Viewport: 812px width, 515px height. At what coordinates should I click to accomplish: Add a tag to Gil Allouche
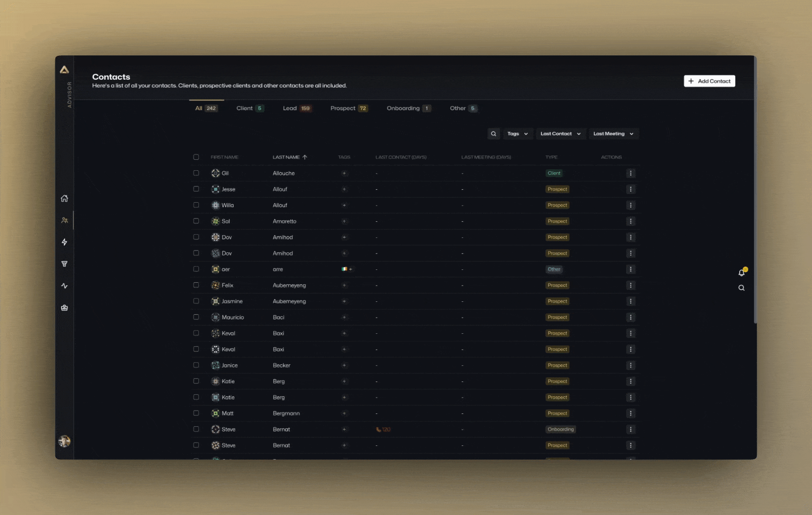[344, 174]
